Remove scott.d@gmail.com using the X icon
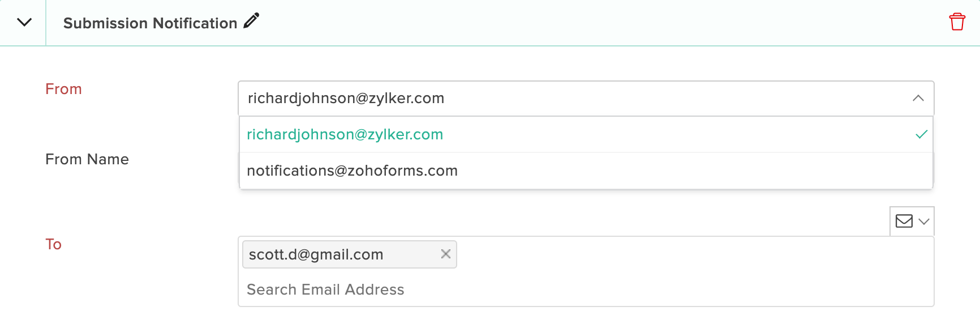This screenshot has height=315, width=980. point(445,254)
